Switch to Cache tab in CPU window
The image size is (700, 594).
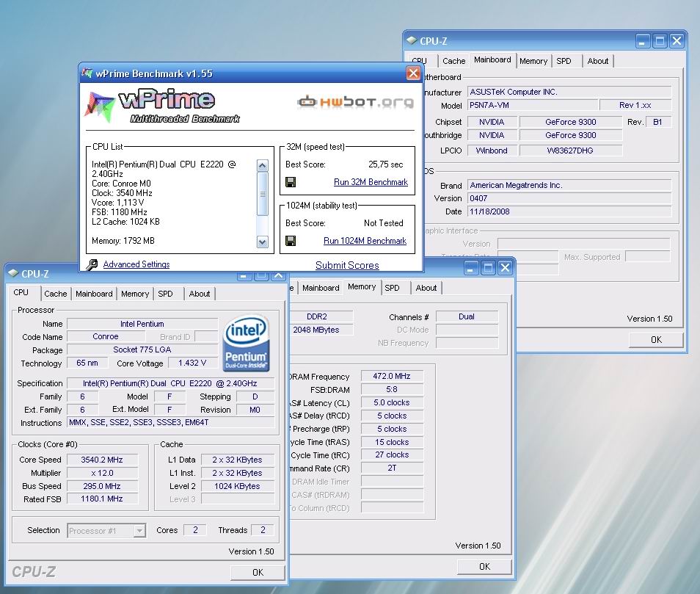click(55, 294)
